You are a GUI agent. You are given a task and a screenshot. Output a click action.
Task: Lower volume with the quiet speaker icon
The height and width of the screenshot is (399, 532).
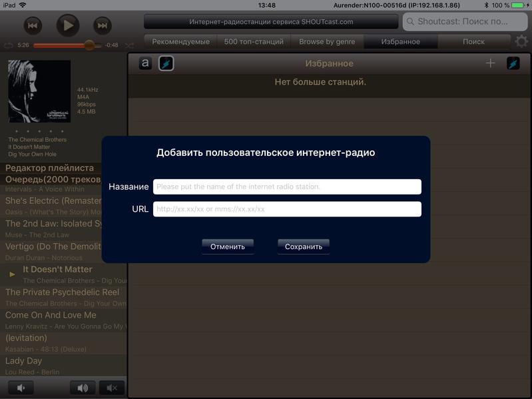pos(21,388)
